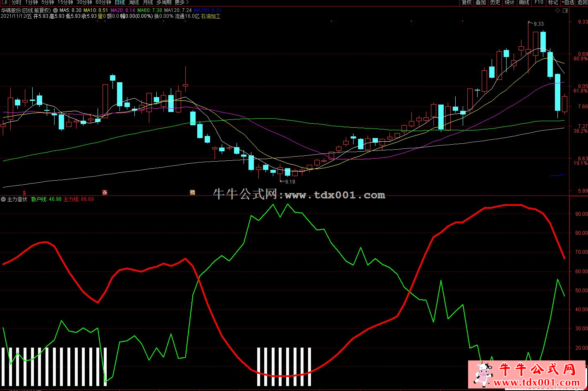The height and width of the screenshot is (391, 588).
Task: Open dropdown beside 主力潜伏 indicator name
Action: pyautogui.click(x=3, y=199)
